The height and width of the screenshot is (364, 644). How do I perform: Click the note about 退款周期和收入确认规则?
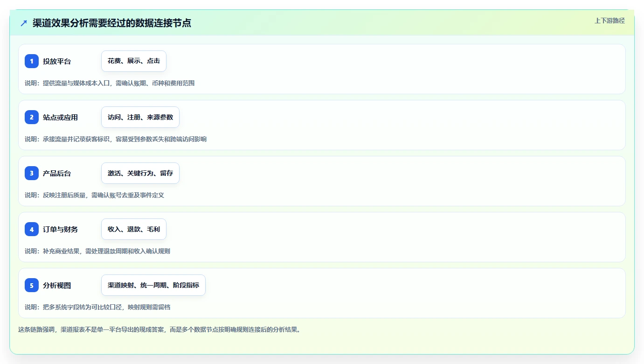click(97, 251)
